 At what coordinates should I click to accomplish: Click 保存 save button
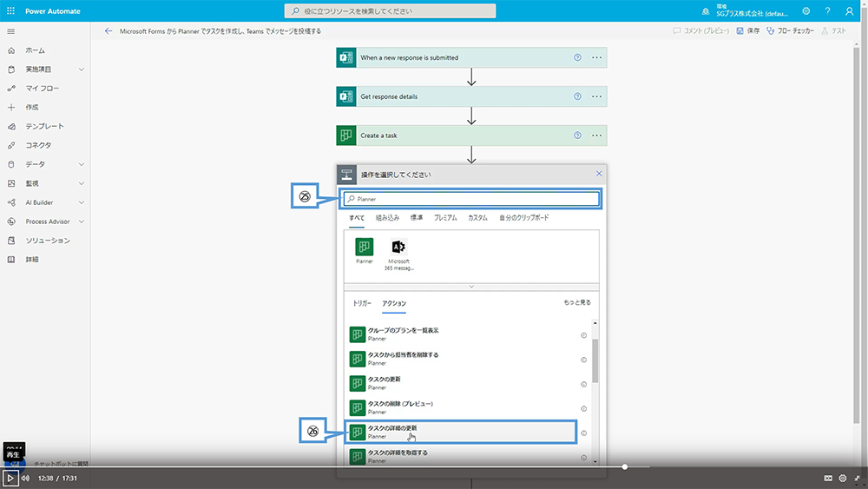click(748, 31)
